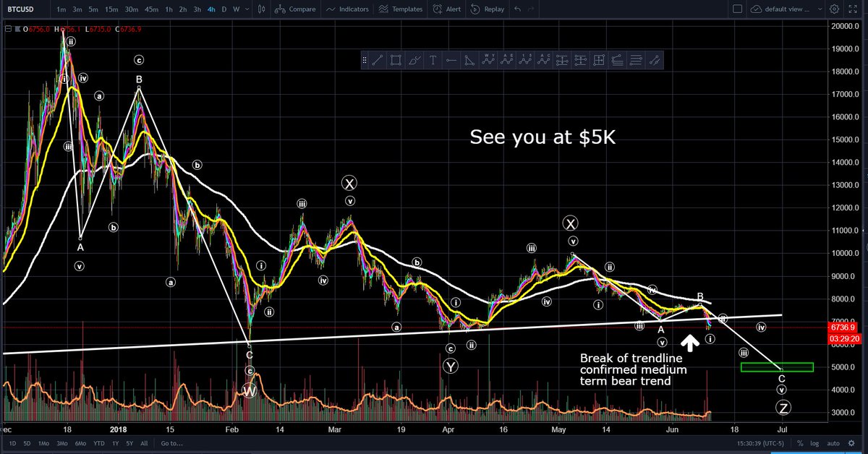Screen dimensions: 868x454
Task: Set range to 5D
Action: (x=27, y=443)
